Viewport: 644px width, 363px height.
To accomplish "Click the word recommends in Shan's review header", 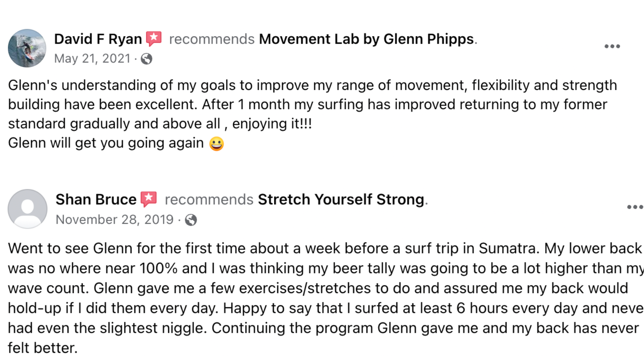I will pyautogui.click(x=209, y=200).
